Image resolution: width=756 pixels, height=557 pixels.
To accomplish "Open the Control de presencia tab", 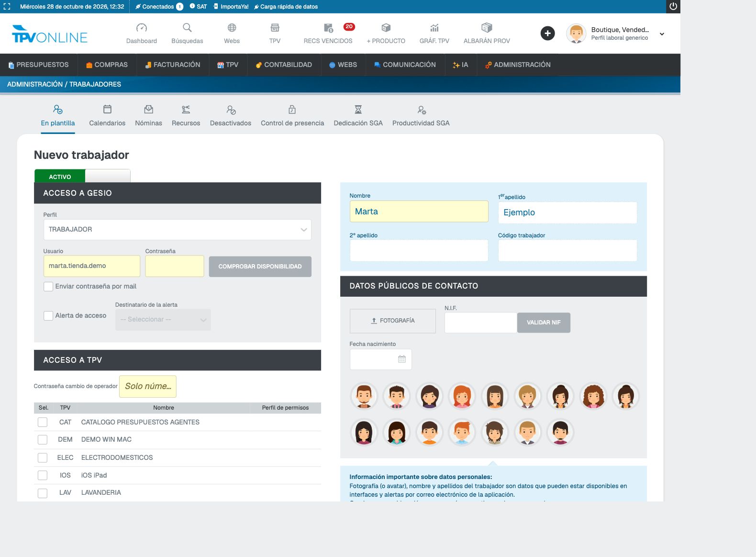I will coord(292,116).
